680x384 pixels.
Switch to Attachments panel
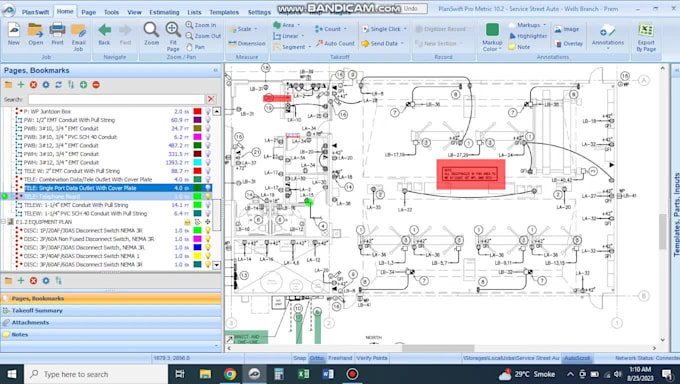[111, 322]
